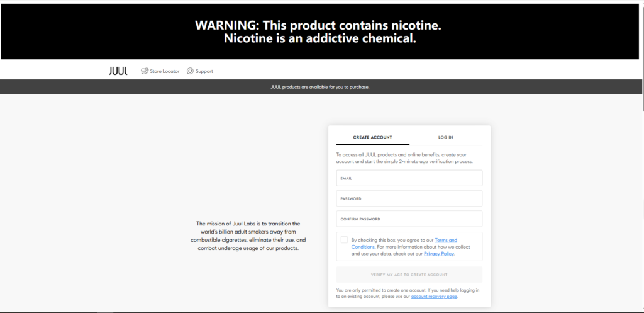644x313 pixels.
Task: Focus the Password input field
Action: pos(409,198)
